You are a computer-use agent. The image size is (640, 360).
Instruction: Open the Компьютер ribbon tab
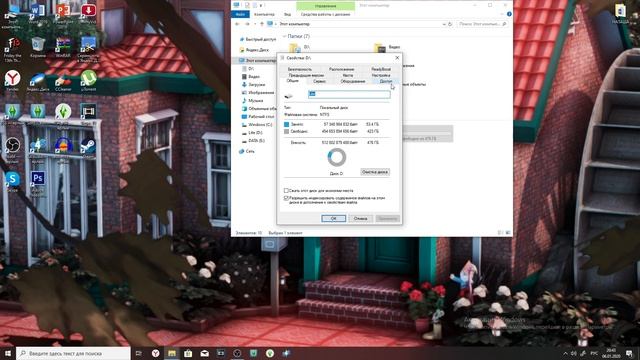(264, 14)
